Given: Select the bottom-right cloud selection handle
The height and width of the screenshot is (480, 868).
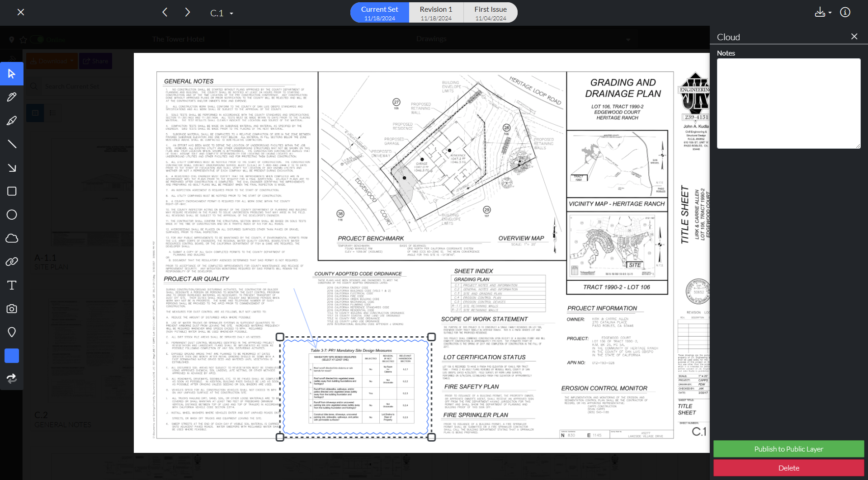Looking at the screenshot, I should coord(431,437).
